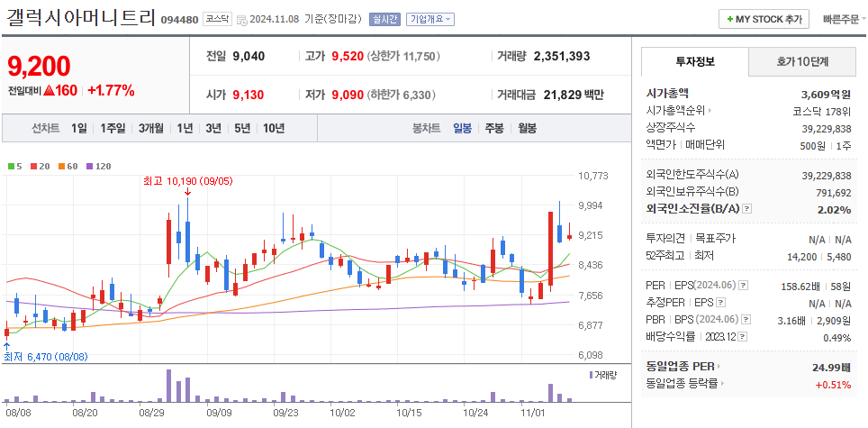
Task: Click the 시가총액 label
Action: 667,94
